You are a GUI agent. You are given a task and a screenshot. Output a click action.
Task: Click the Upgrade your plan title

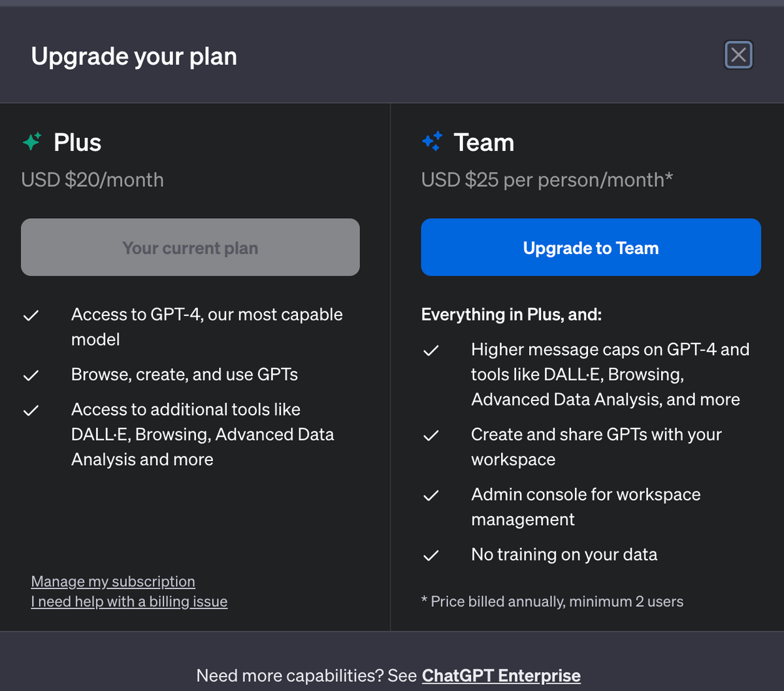[x=133, y=56]
